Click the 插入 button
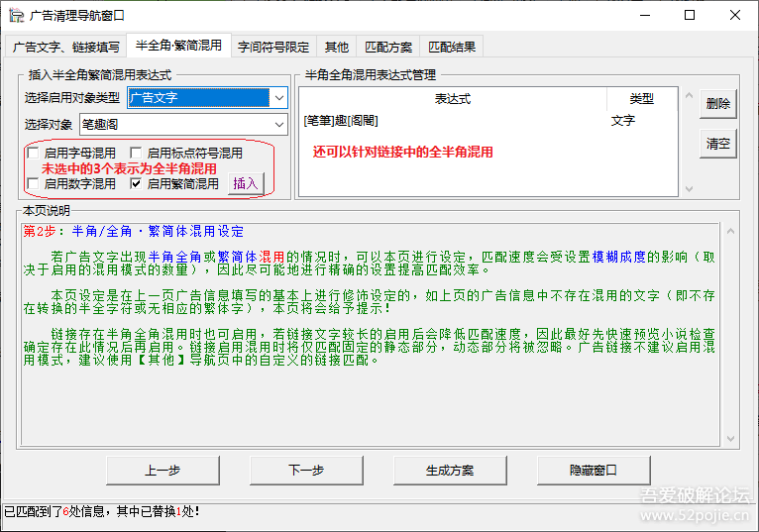This screenshot has height=532, width=759. click(x=246, y=184)
